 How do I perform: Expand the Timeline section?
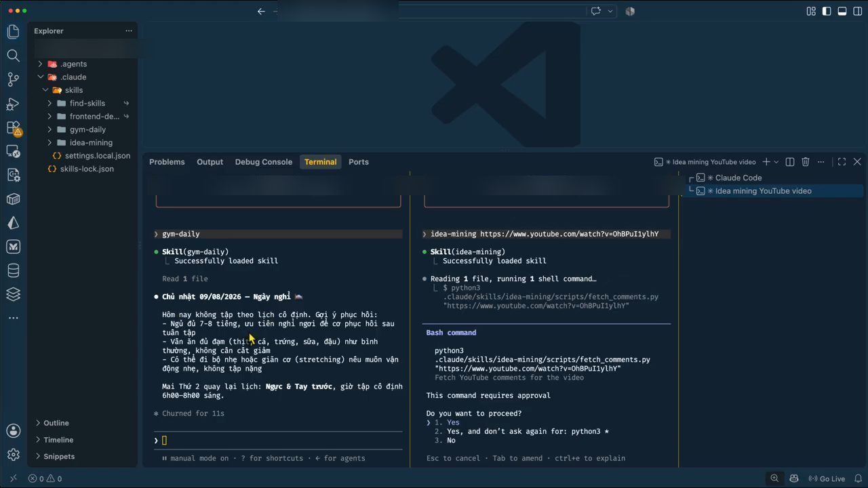[58, 440]
